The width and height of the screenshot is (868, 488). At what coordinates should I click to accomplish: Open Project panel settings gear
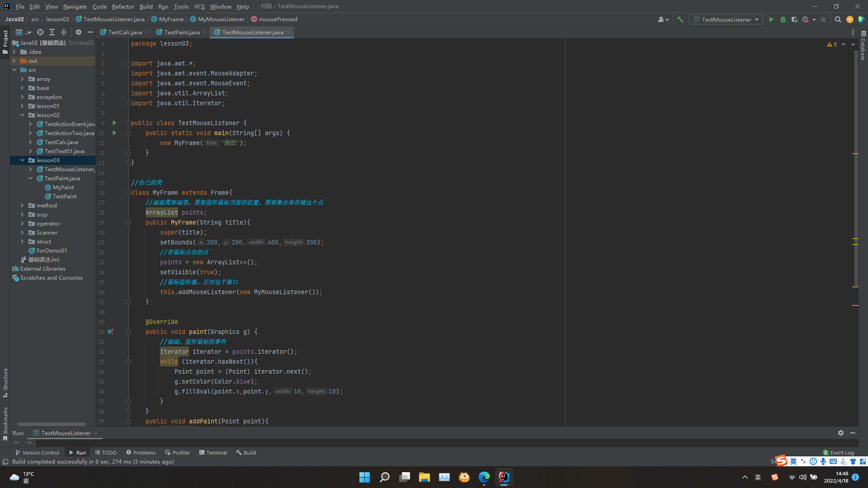[79, 32]
